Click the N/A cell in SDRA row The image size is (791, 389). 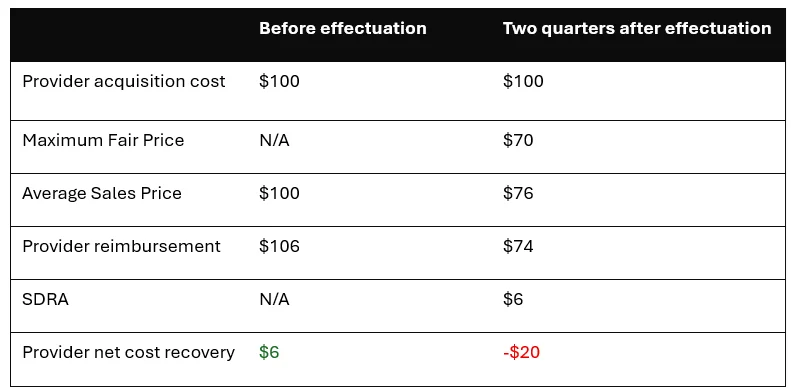pos(274,299)
